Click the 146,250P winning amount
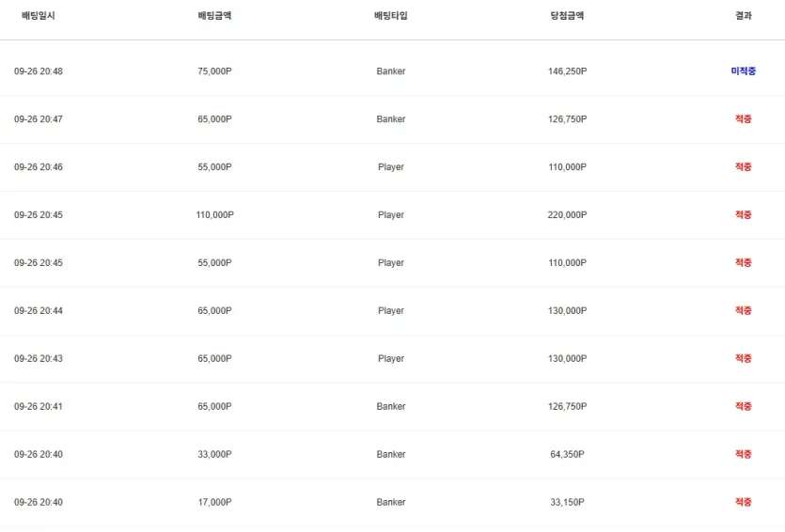Image resolution: width=785 pixels, height=532 pixels. point(567,71)
